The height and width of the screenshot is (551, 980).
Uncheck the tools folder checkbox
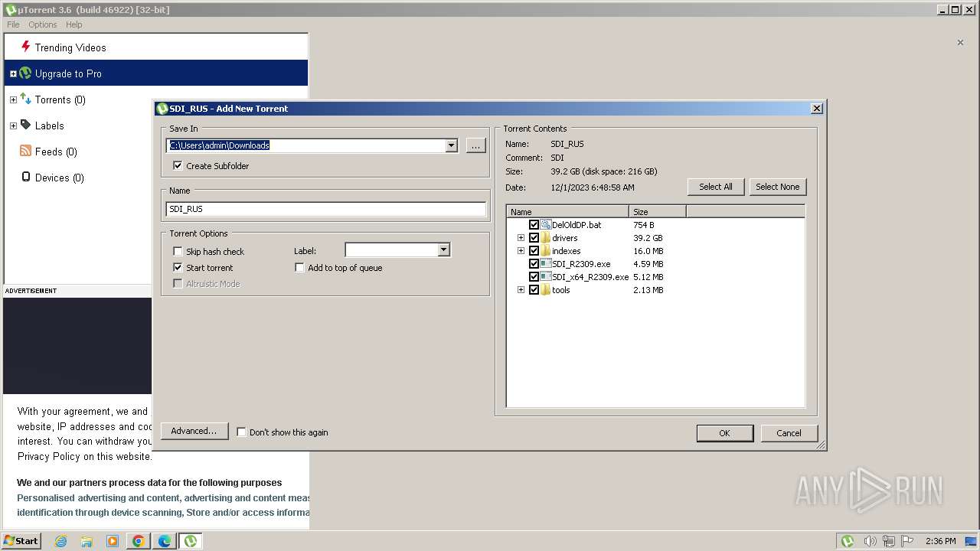tap(534, 290)
